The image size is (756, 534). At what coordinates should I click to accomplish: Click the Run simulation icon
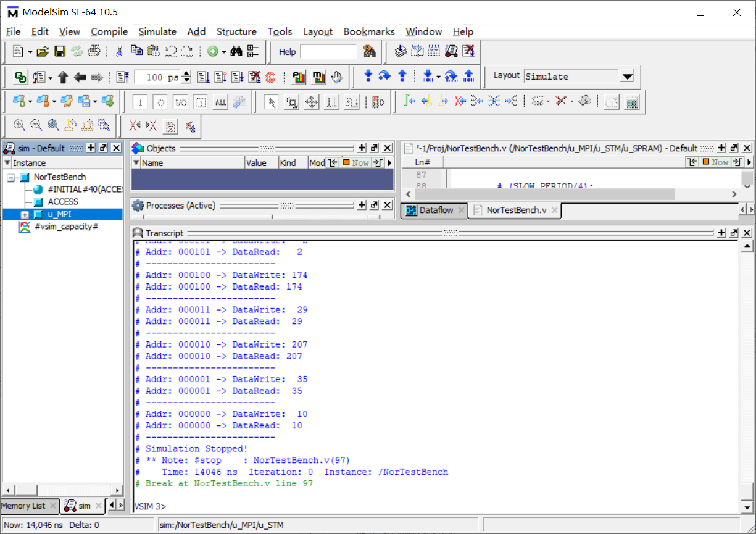[x=203, y=77]
